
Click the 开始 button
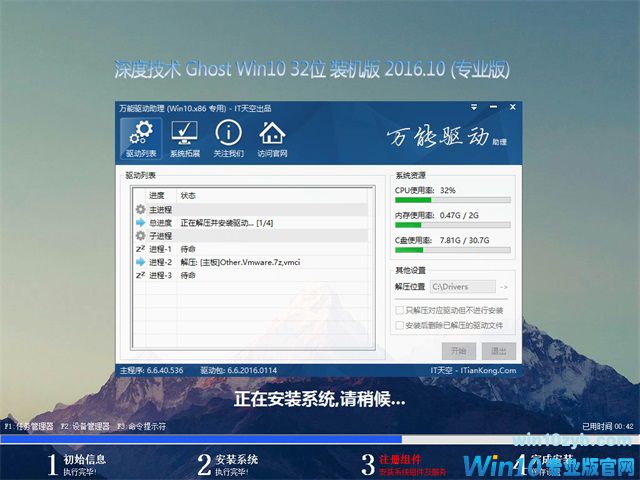pos(459,351)
